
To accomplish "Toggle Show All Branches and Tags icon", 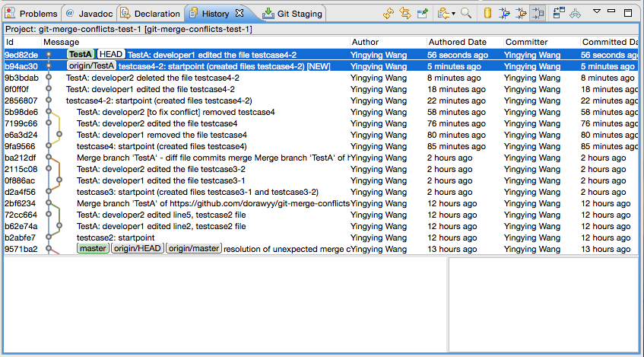I will coord(576,14).
